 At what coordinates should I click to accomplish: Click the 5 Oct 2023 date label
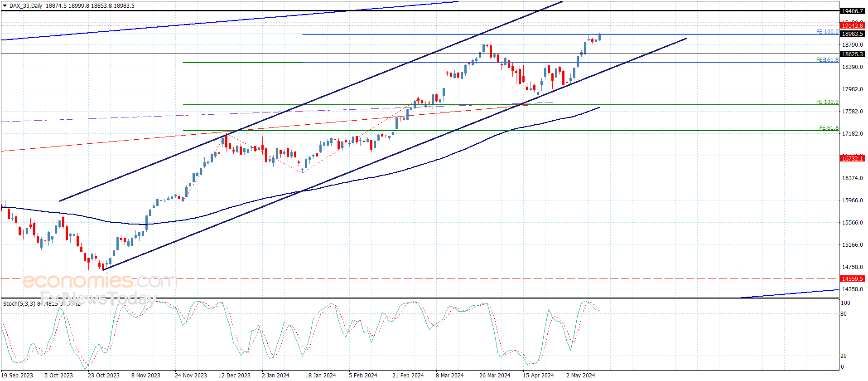[59, 375]
